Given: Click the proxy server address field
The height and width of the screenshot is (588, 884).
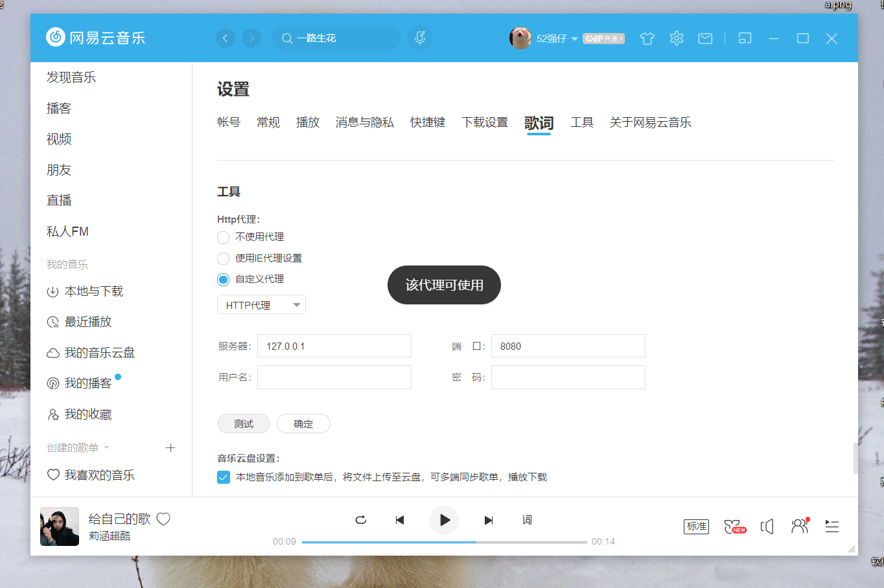Looking at the screenshot, I should click(334, 346).
